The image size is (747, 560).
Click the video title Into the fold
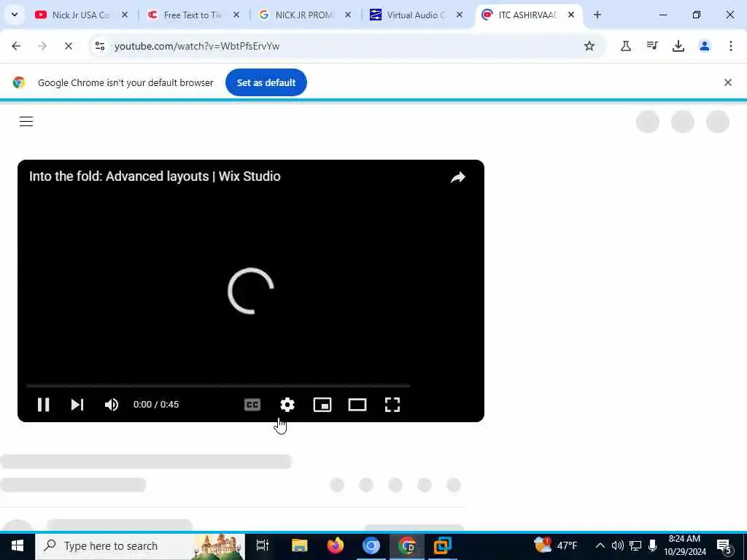coord(155,176)
